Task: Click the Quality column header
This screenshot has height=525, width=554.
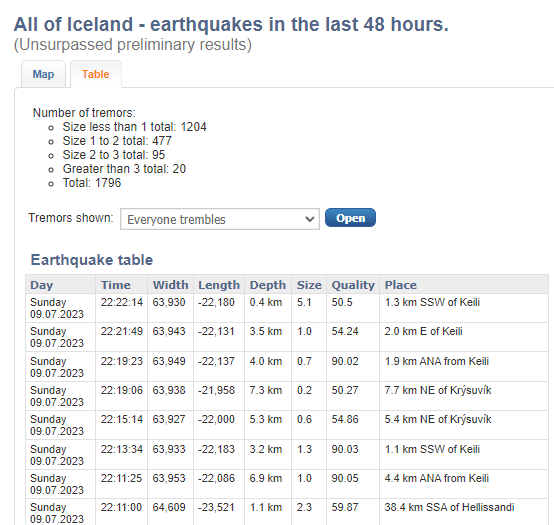Action: [353, 285]
